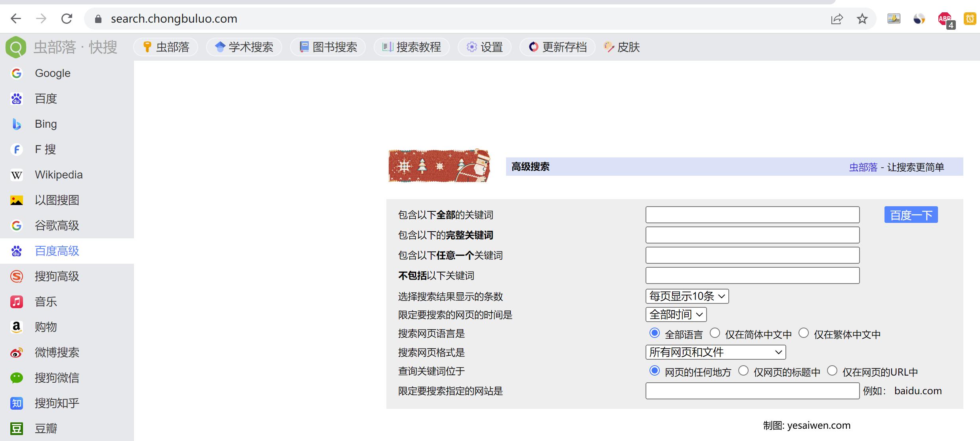This screenshot has height=441, width=980.
Task: Expand the 全部时间 time range dropdown
Action: tap(676, 314)
